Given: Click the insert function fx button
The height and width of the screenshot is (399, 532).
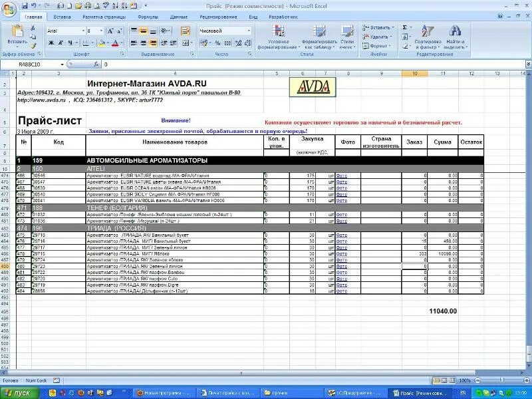Looking at the screenshot, I should pyautogui.click(x=96, y=64).
